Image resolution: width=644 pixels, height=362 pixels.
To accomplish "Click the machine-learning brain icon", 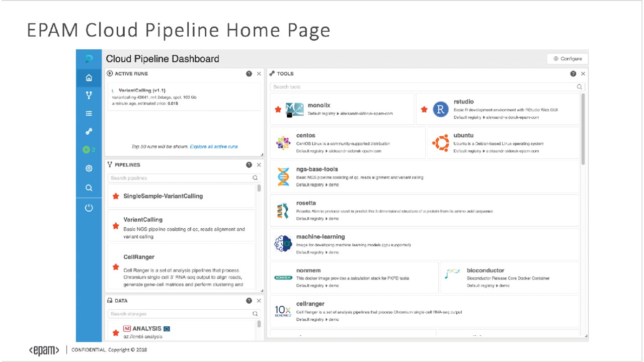I will tap(283, 244).
